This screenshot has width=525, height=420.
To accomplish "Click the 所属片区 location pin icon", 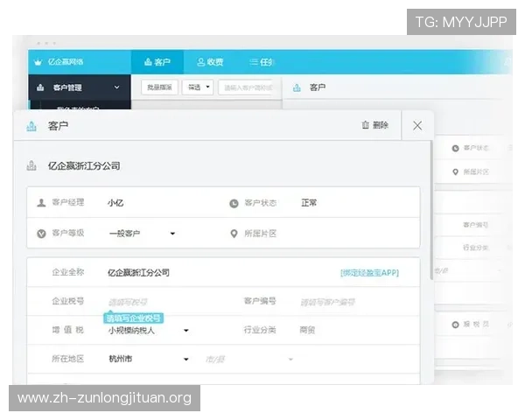I will pos(234,234).
